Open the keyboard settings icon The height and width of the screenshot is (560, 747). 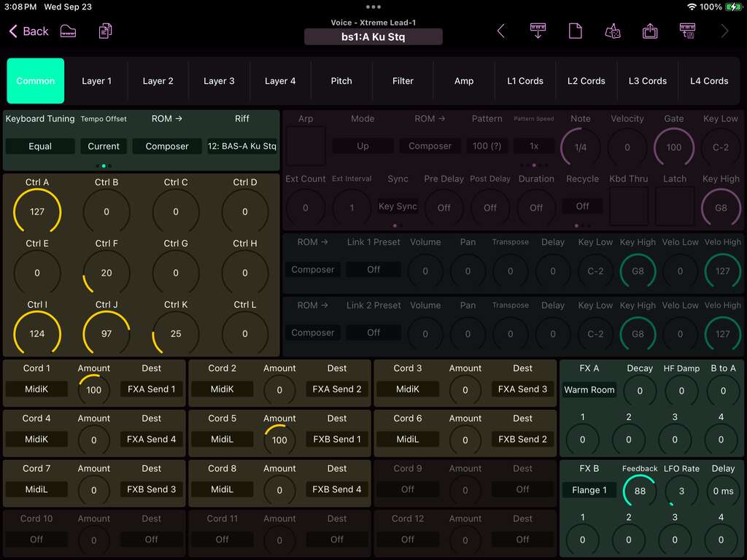(687, 31)
